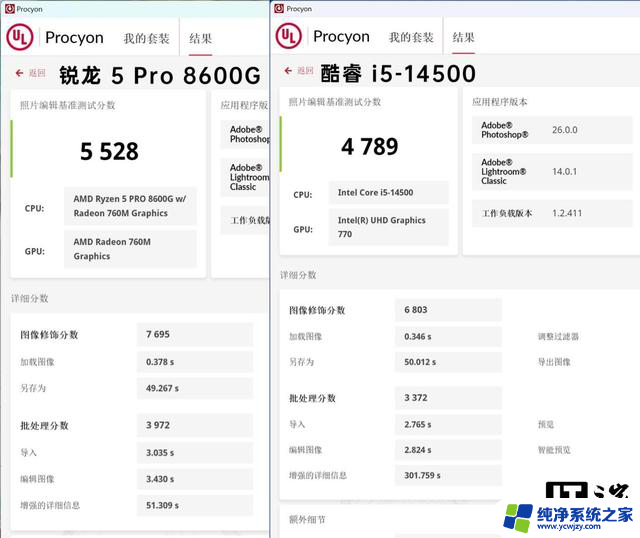Click enhanced details time 301.759 s
This screenshot has width=640, height=538.
click(448, 476)
